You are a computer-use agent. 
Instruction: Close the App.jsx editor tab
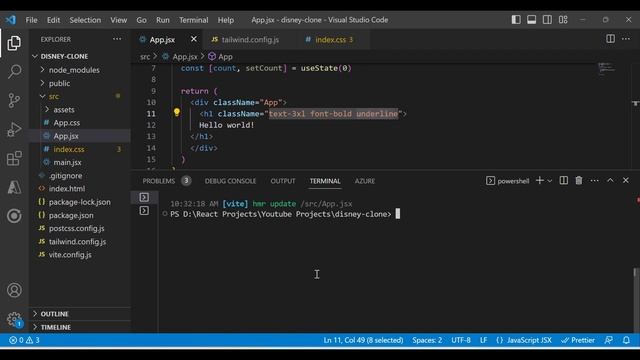tap(194, 39)
